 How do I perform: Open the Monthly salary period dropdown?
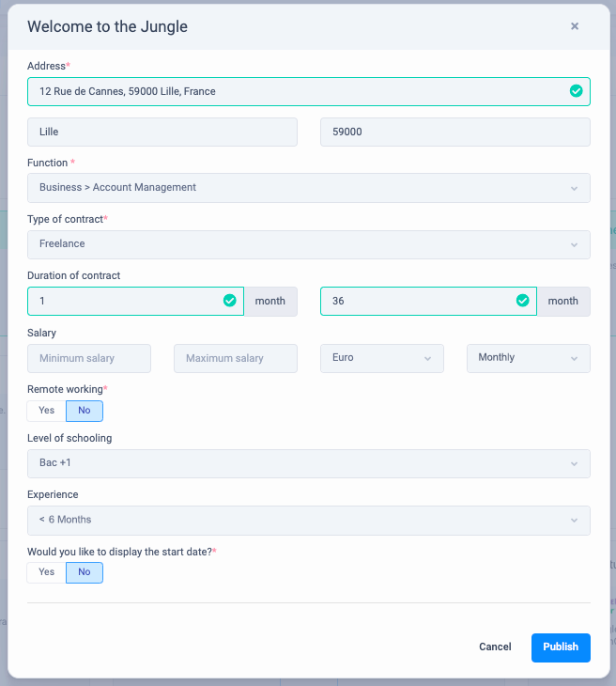click(x=528, y=358)
